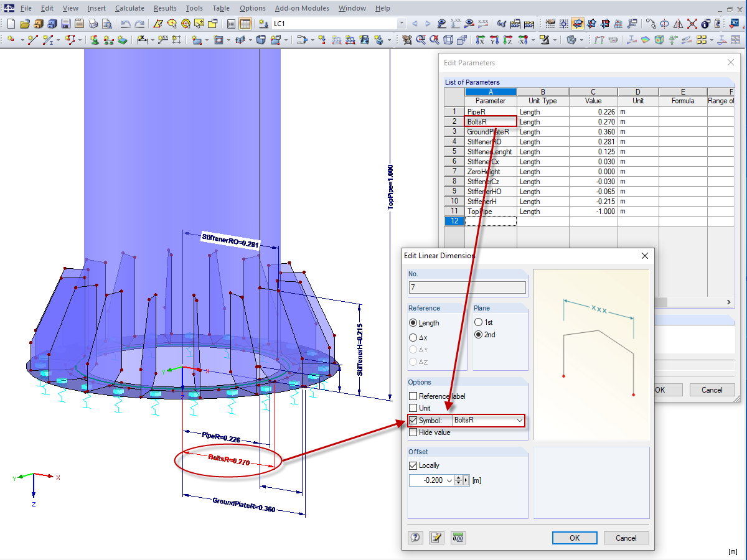Viewport: 747px width, 560px height.
Task: Uncheck the Symbol checkbox
Action: click(413, 421)
